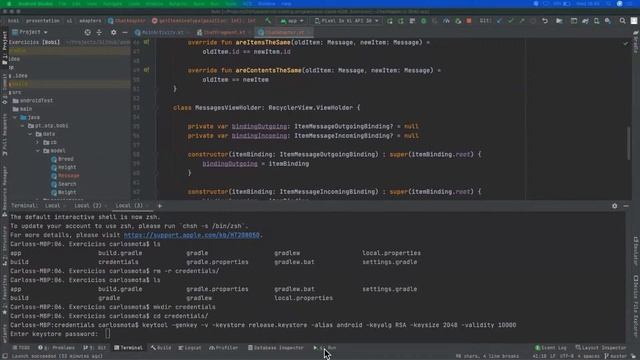Image resolution: width=640 pixels, height=360 pixels.
Task: Expand the db folder in project tree
Action: click(x=38, y=142)
